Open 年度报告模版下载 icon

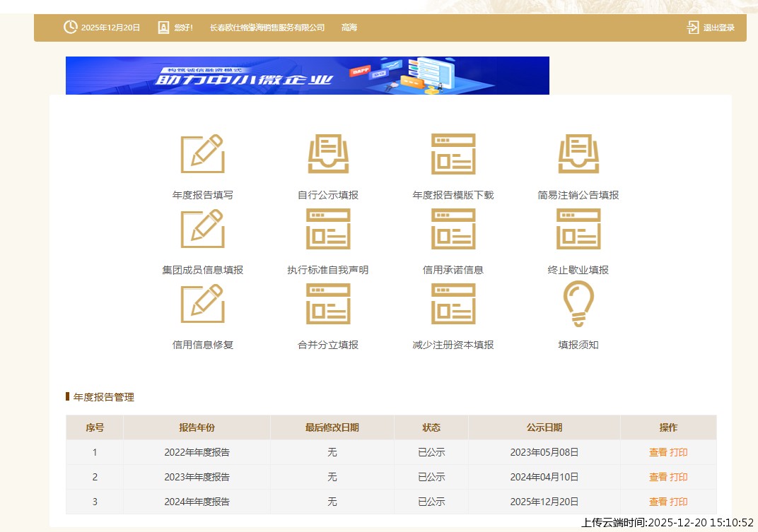click(453, 154)
